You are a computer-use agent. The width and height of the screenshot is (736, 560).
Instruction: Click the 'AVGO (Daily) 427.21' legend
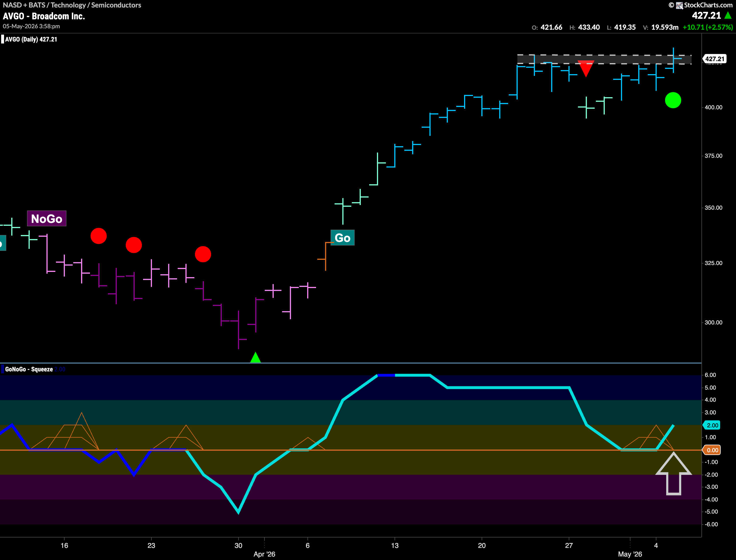pos(31,39)
